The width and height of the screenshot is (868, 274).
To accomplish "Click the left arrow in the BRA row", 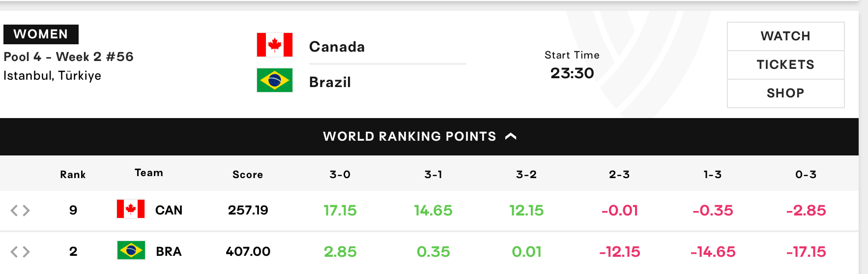I will [14, 252].
